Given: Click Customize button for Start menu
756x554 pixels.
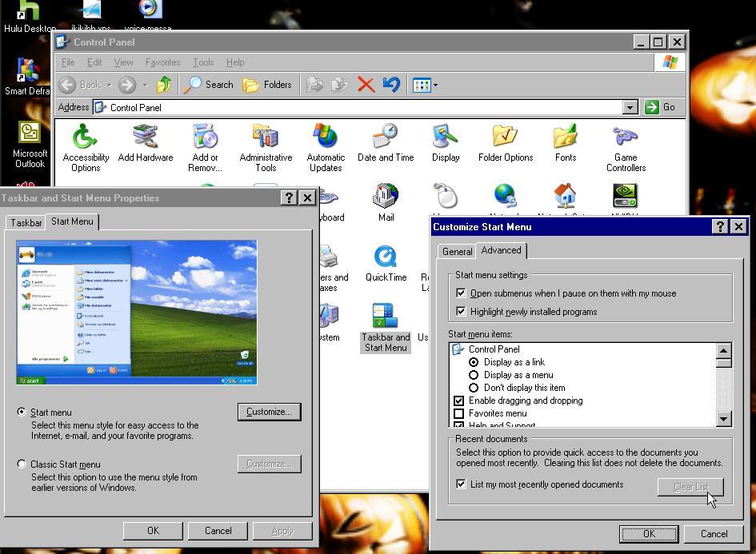Looking at the screenshot, I should pyautogui.click(x=269, y=412).
